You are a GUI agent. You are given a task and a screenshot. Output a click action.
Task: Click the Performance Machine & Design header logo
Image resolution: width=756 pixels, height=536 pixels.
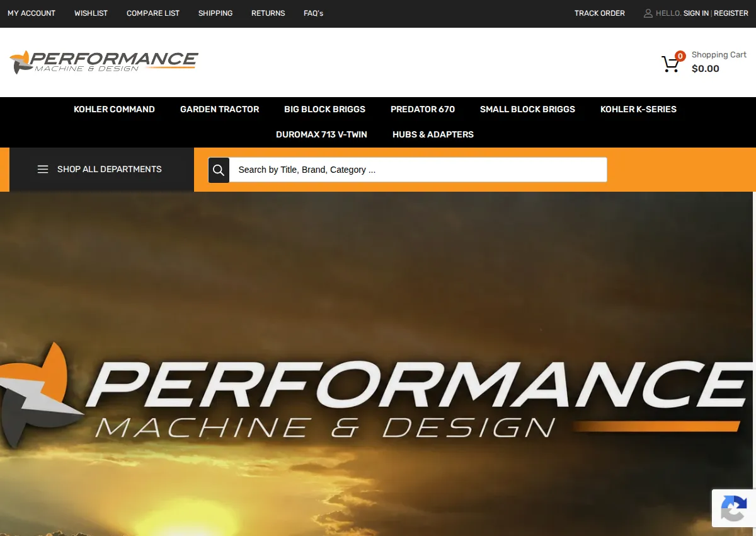pyautogui.click(x=104, y=62)
